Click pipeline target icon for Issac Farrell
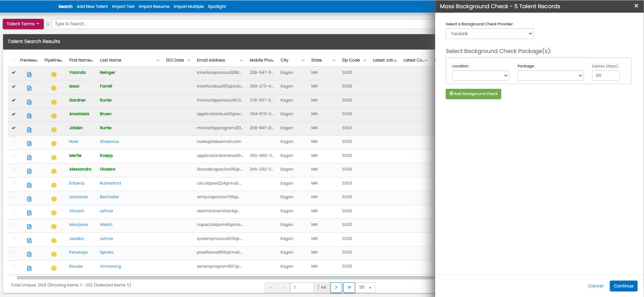644x297 pixels. pyautogui.click(x=54, y=88)
